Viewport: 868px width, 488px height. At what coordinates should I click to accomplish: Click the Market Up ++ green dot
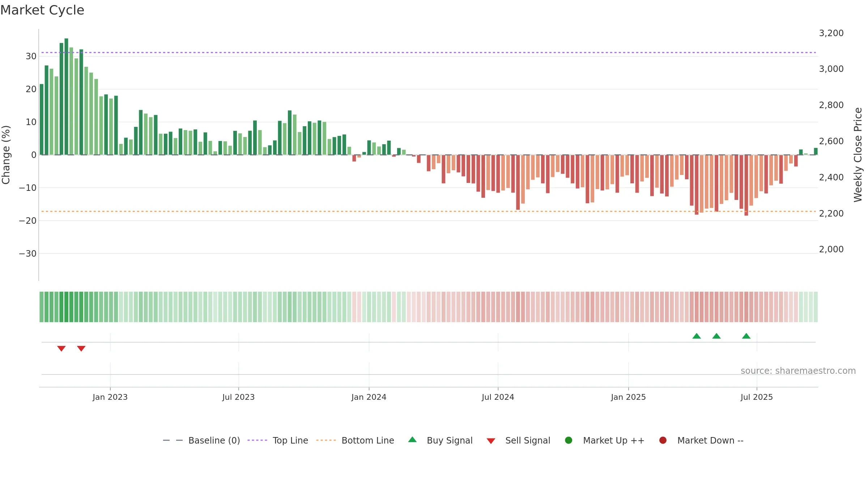click(x=569, y=440)
